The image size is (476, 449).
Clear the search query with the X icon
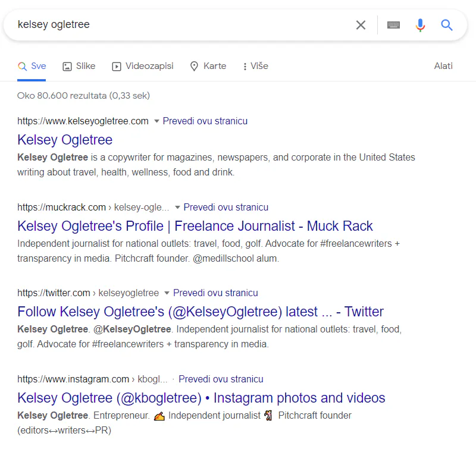pyautogui.click(x=361, y=25)
